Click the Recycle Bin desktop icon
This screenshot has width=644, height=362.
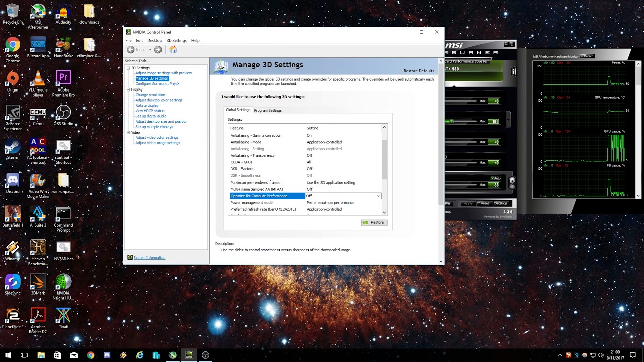13,14
